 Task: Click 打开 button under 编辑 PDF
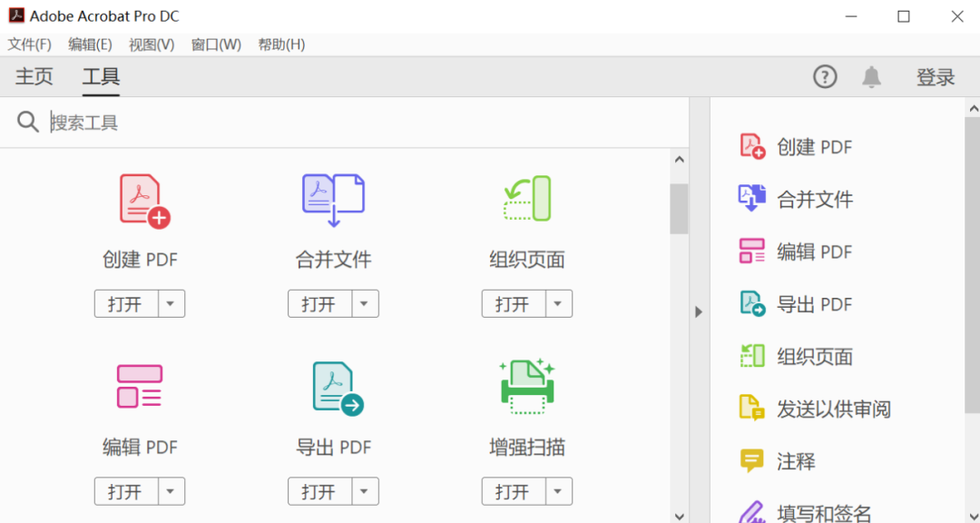126,492
